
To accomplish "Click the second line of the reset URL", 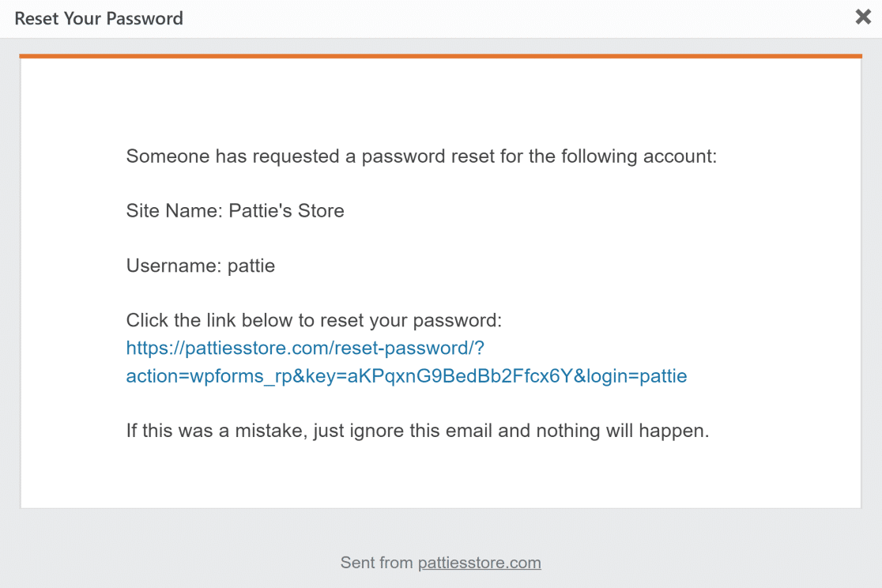I will pos(405,376).
